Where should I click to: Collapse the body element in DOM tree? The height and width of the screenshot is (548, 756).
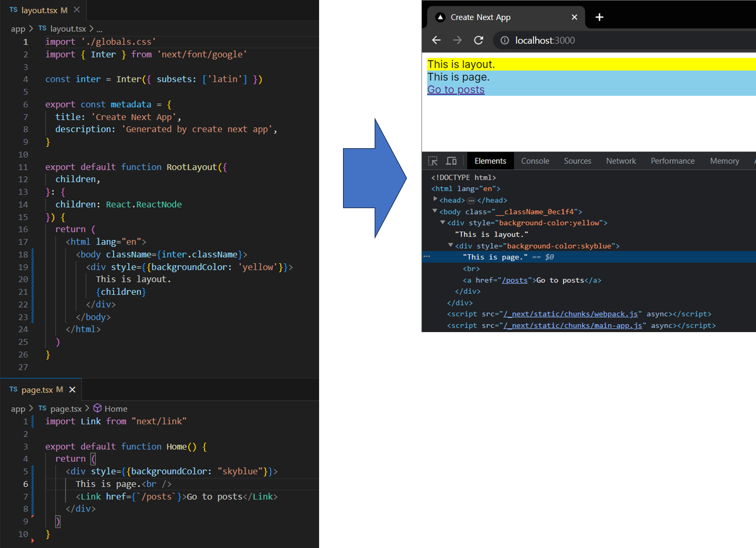tap(435, 211)
